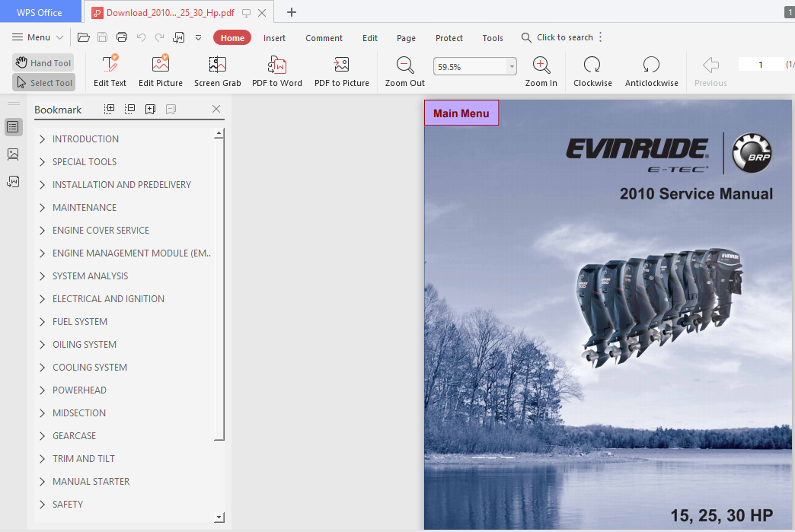Click the greyed bookmark delete icon
Screen dimensions: 795x532
(171, 109)
